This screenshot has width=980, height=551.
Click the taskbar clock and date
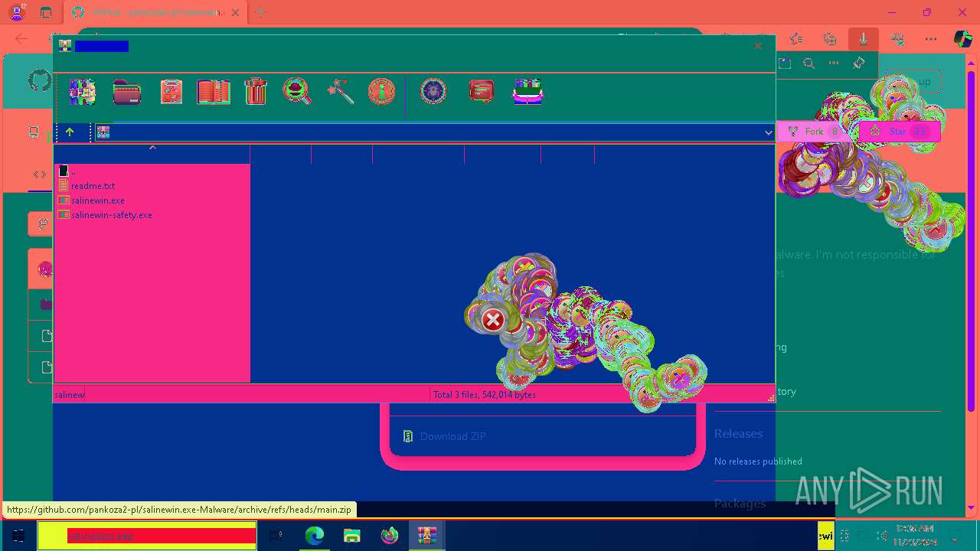915,536
